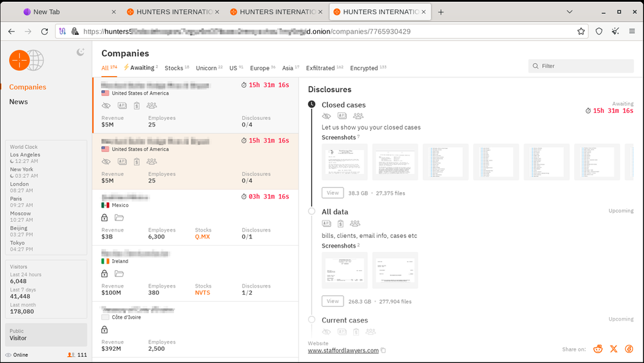Select the Closed cases timeline marker
This screenshot has width=644, height=363.
coord(312,104)
